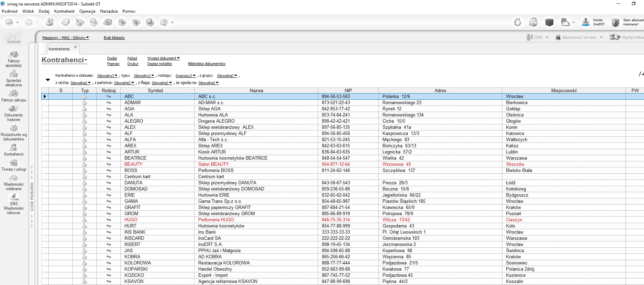Expand the Kontrahenci view title dropdown
The height and width of the screenshot is (285, 644).
click(x=65, y=60)
